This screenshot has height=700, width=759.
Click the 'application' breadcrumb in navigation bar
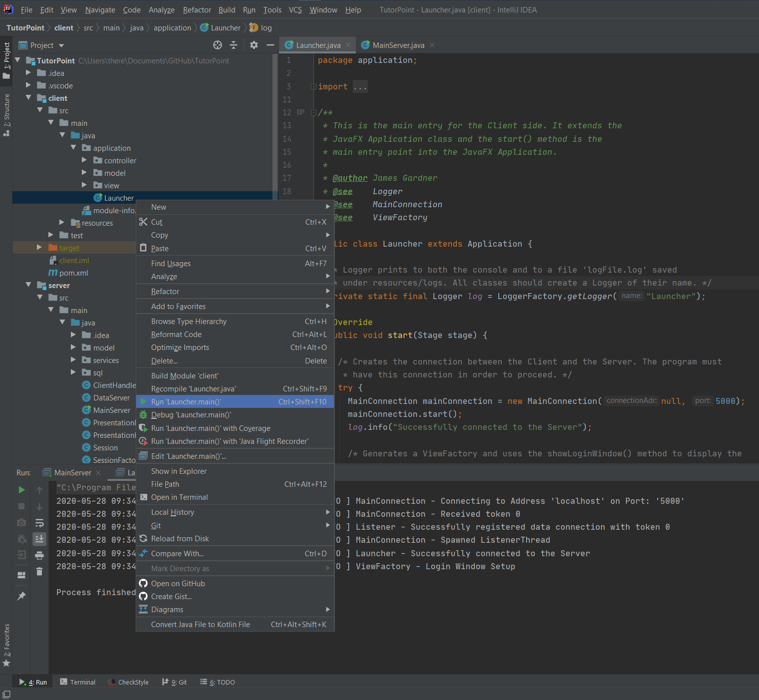pos(172,28)
